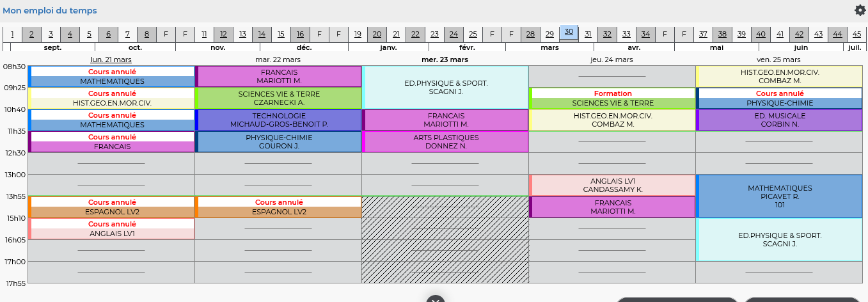Open Monday 08h30 cancelled MATHEMATIQUES lesson
The width and height of the screenshot is (868, 302).
[111, 76]
